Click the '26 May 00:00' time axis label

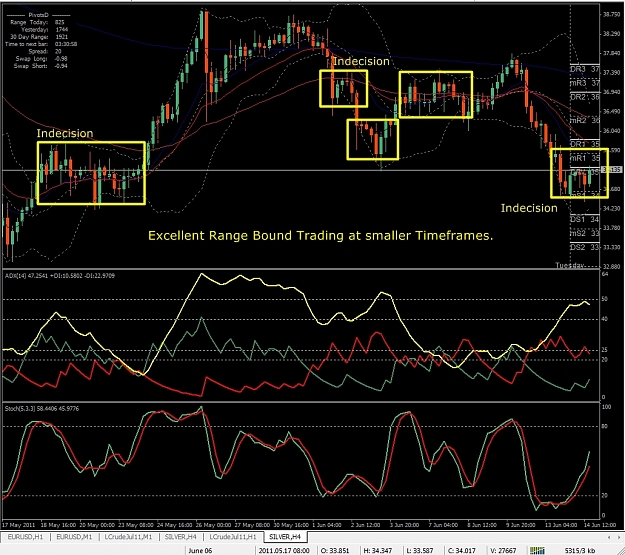coord(214,525)
